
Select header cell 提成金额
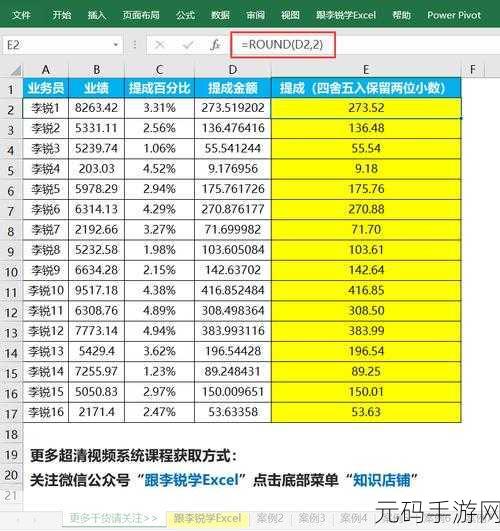(x=233, y=88)
